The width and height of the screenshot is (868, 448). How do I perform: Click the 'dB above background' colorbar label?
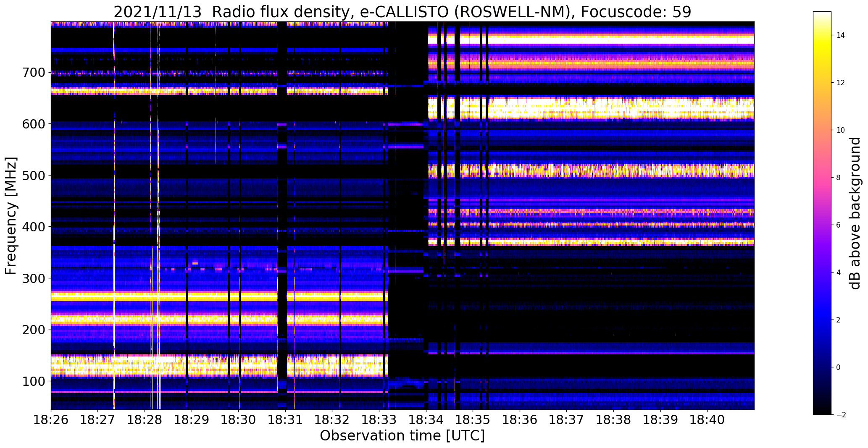[855, 213]
